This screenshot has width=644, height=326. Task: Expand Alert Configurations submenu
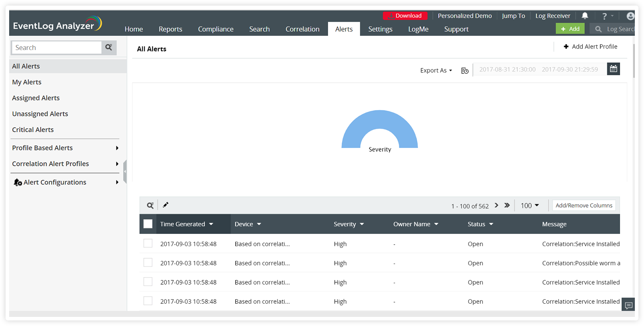click(117, 182)
